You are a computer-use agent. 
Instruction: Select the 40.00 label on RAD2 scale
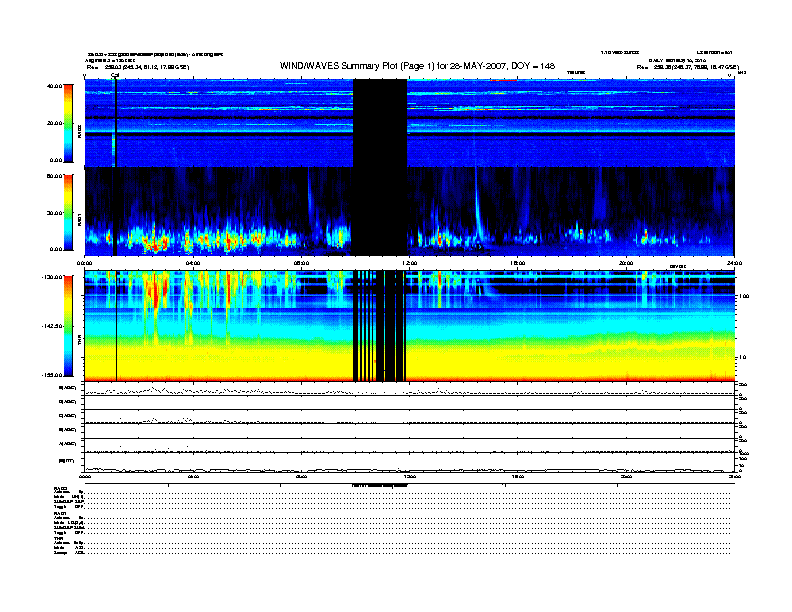tap(54, 86)
